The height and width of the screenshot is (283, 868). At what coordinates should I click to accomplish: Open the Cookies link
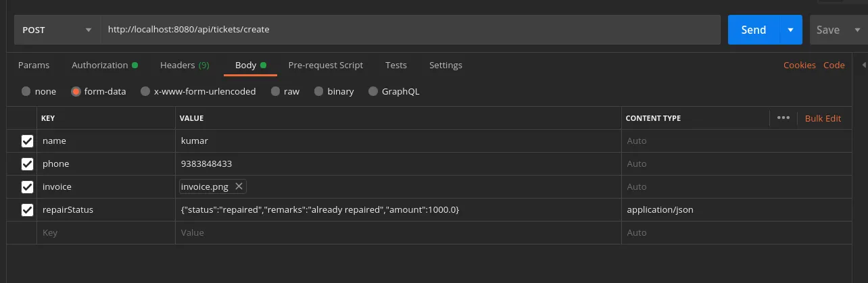(x=799, y=66)
